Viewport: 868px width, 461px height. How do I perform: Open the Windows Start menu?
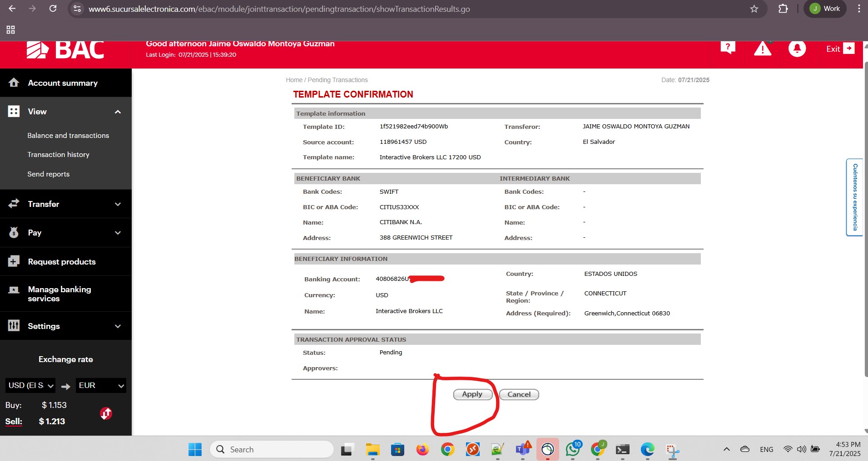click(x=195, y=449)
